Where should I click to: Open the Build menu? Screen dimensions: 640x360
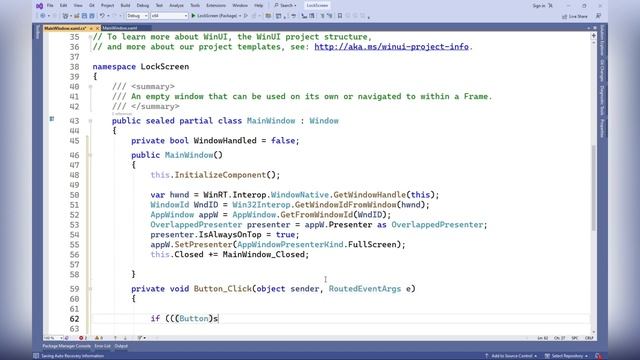tap(125, 6)
